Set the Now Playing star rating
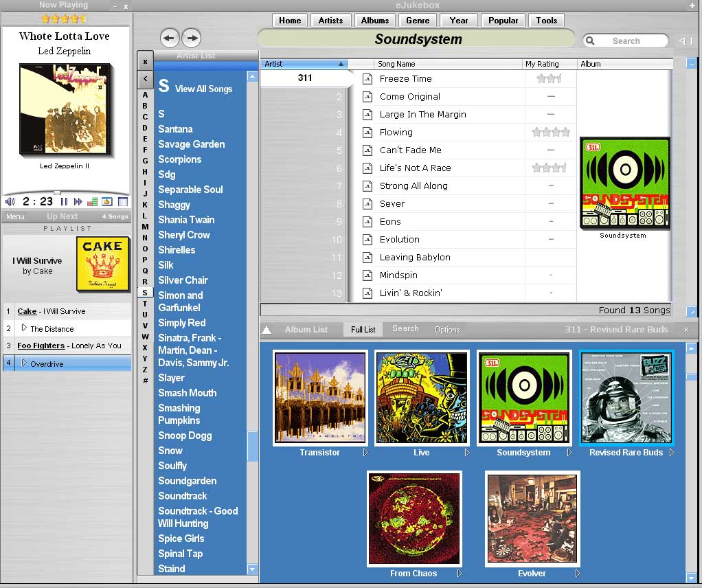 [64, 19]
